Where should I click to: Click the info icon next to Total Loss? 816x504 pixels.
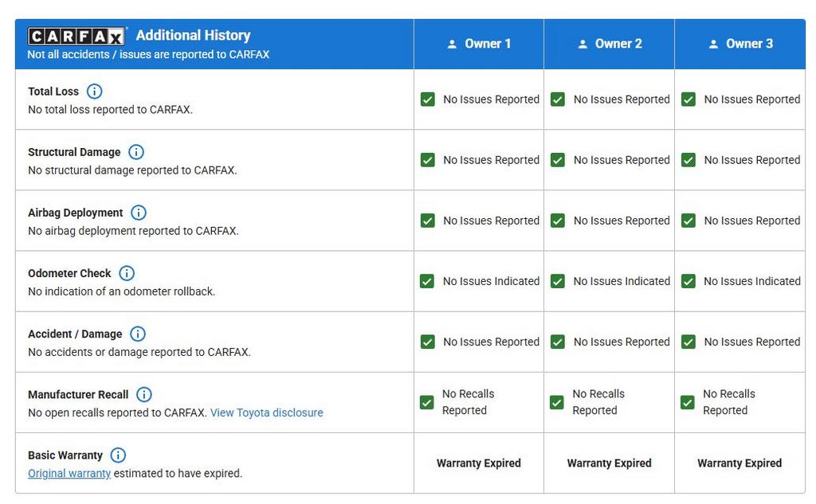tap(94, 92)
